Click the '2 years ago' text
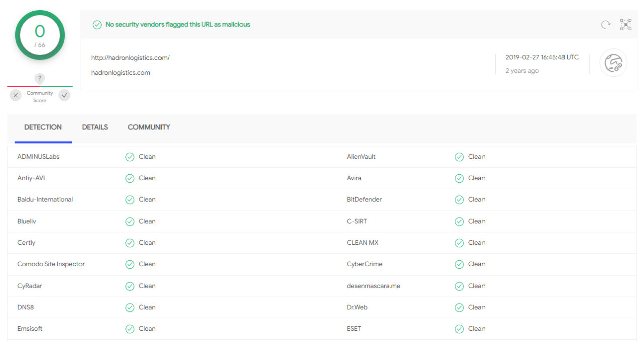 [x=522, y=71]
